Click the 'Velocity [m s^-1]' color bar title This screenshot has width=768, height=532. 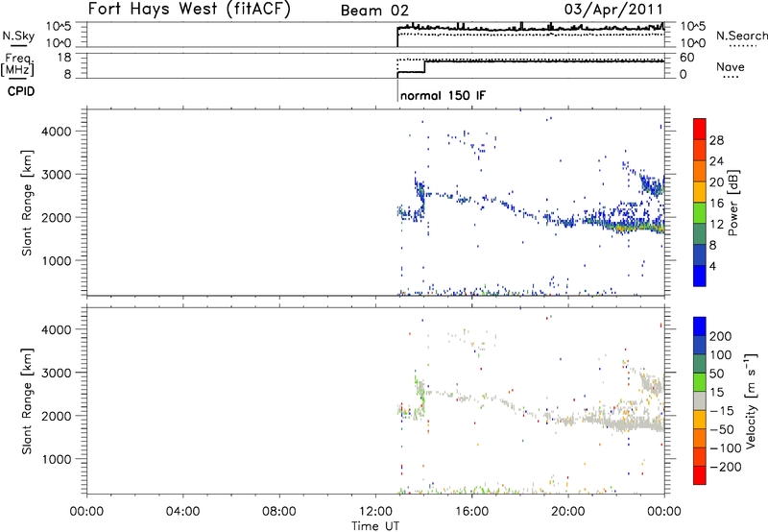click(751, 401)
